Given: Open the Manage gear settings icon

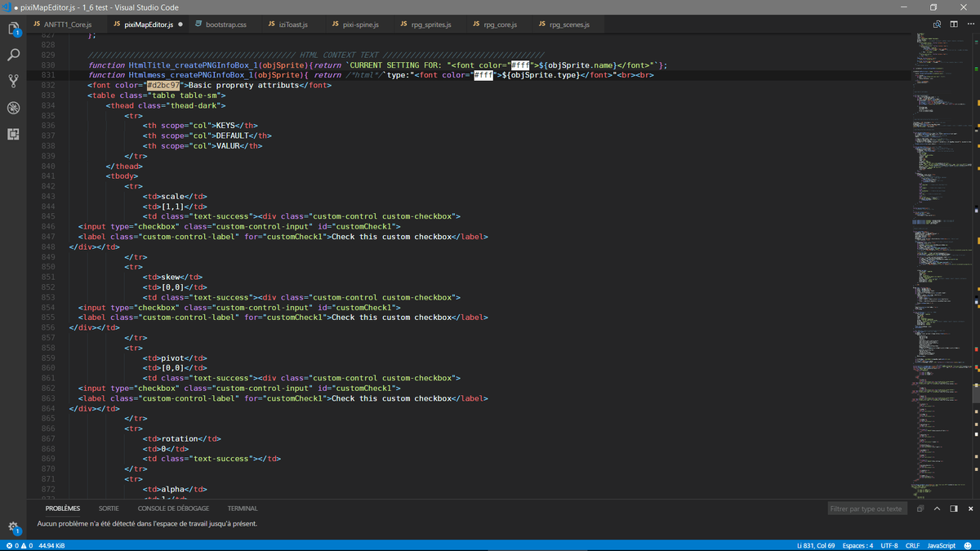Looking at the screenshot, I should click(x=14, y=527).
